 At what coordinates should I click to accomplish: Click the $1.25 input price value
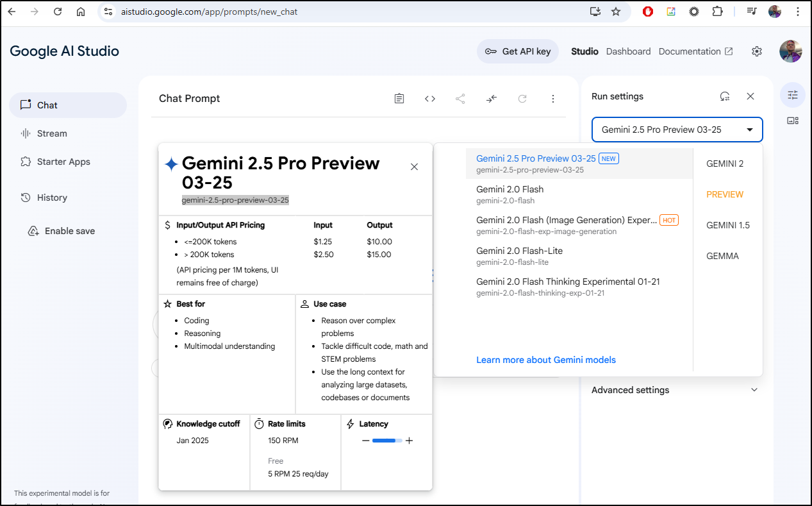[324, 242]
